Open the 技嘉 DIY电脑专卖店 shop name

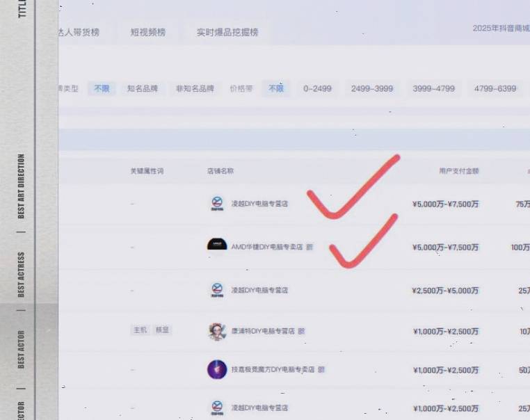[x=273, y=370]
